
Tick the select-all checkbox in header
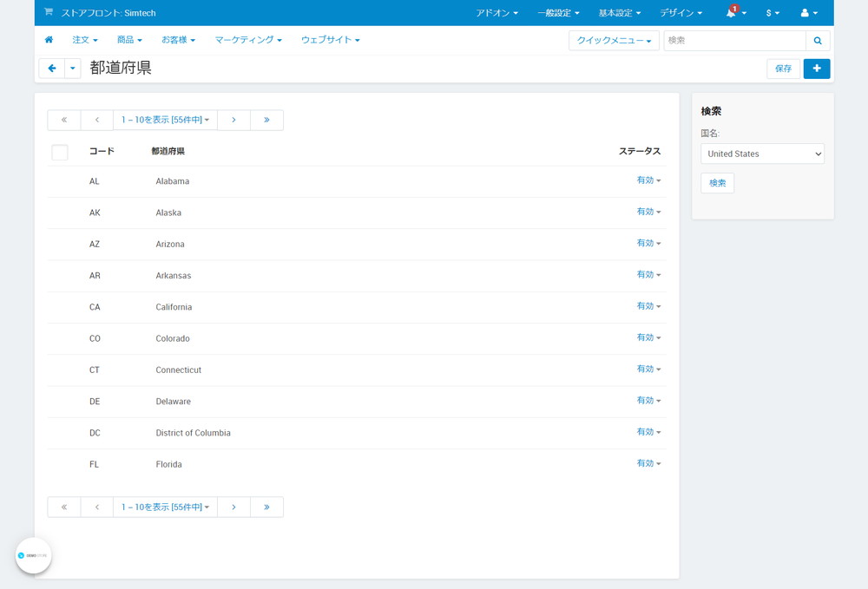60,152
